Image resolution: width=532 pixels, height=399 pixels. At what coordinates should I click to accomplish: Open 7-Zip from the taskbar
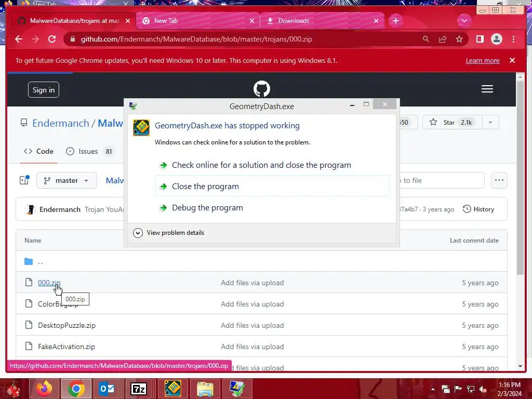[x=139, y=389]
